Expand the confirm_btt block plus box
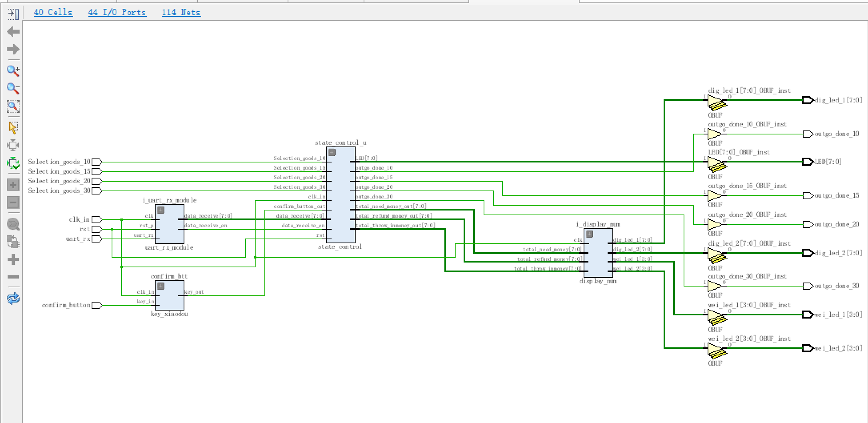 click(x=161, y=286)
